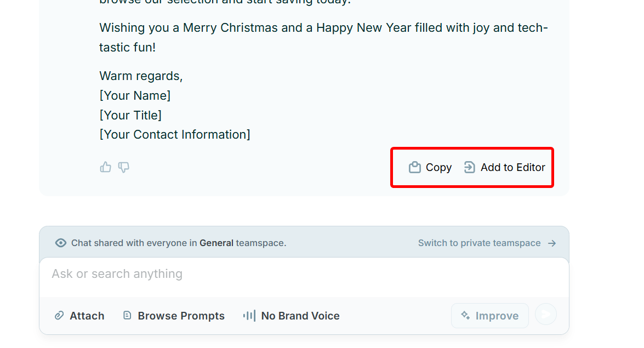Click the thumbs down icon
This screenshot has width=644, height=348.
(x=124, y=167)
